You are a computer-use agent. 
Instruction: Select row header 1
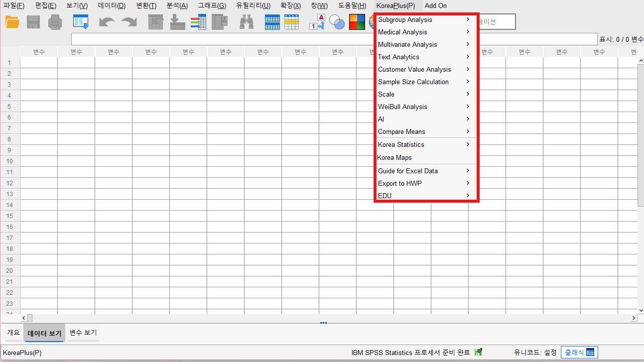9,62
